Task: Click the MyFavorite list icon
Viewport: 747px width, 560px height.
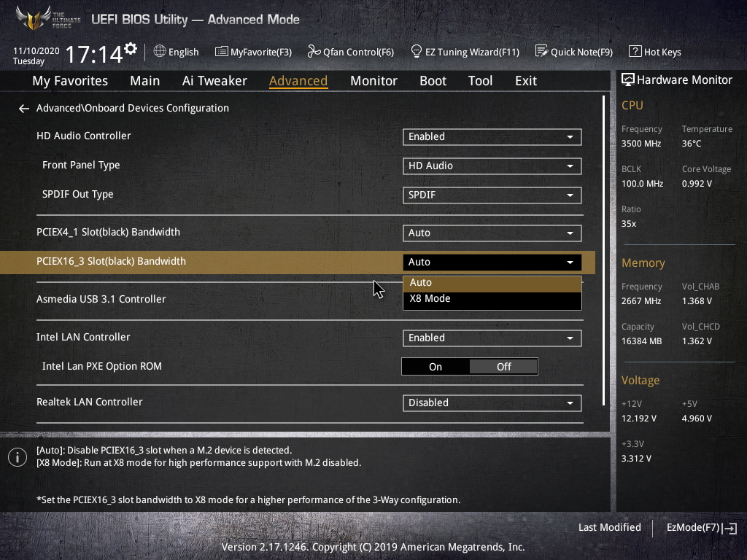Action: point(222,52)
